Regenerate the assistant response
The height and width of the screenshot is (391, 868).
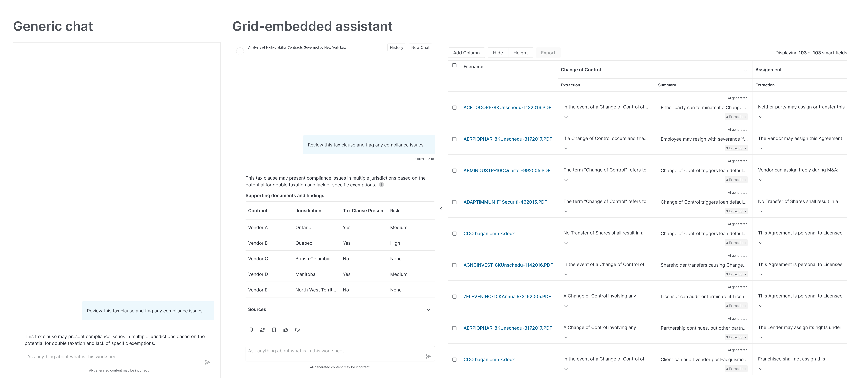tap(262, 330)
